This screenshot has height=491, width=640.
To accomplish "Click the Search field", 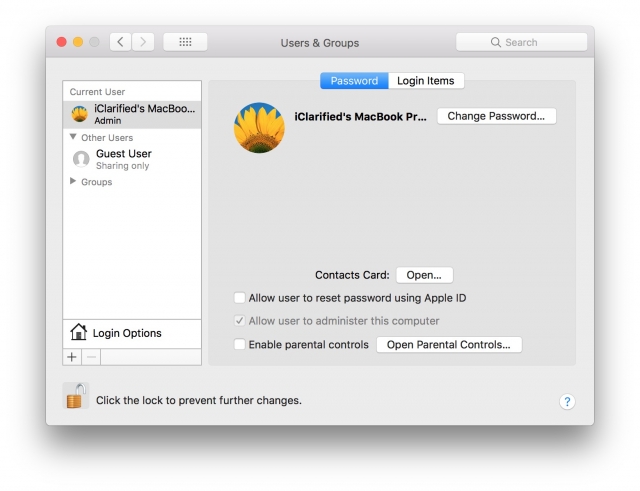I will pyautogui.click(x=521, y=42).
